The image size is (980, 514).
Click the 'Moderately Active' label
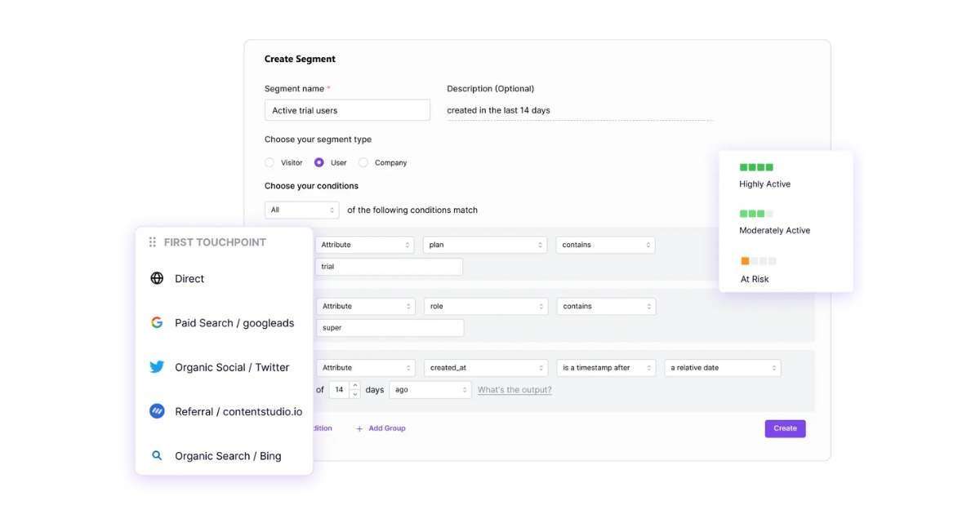tap(775, 231)
